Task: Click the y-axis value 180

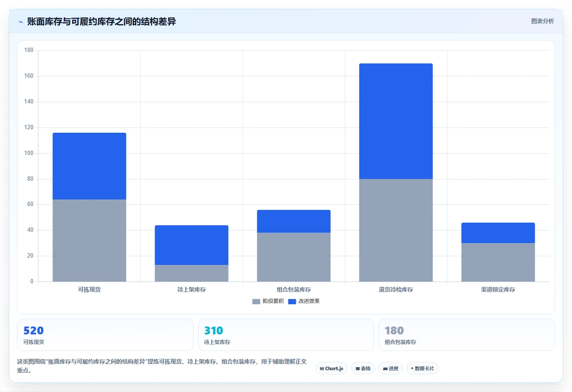Action: pos(29,50)
